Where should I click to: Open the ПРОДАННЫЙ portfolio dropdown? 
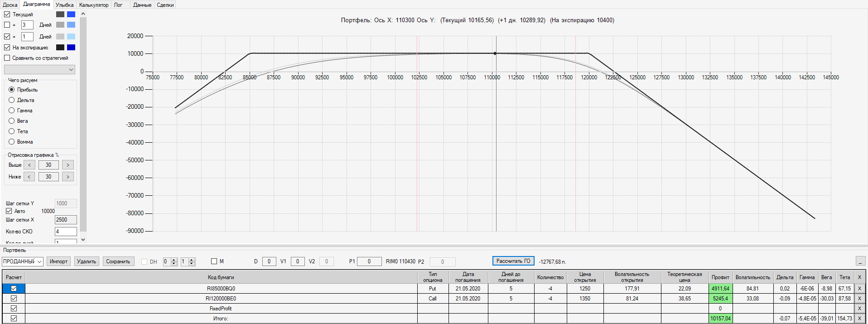click(23, 261)
